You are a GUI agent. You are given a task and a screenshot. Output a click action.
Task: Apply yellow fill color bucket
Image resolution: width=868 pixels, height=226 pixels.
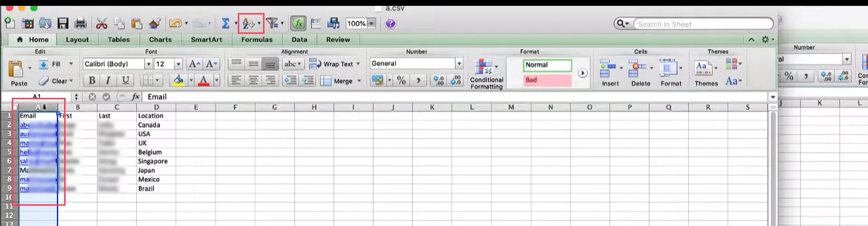178,81
